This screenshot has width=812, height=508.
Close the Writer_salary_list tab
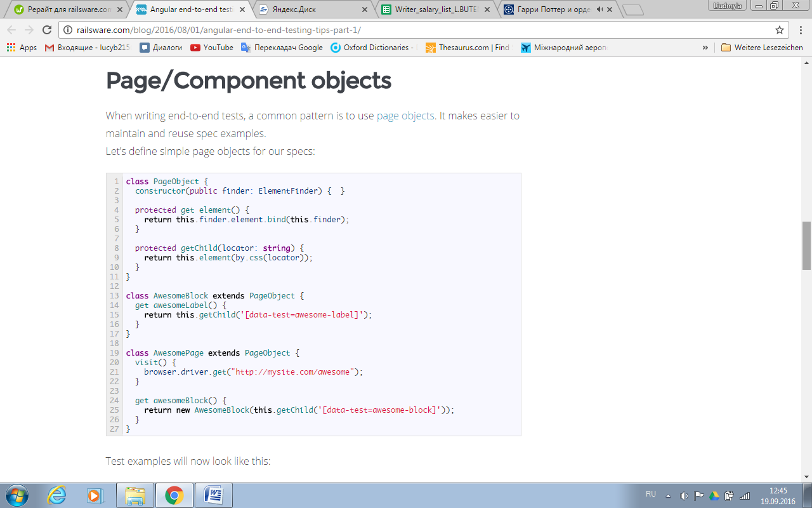pos(487,10)
